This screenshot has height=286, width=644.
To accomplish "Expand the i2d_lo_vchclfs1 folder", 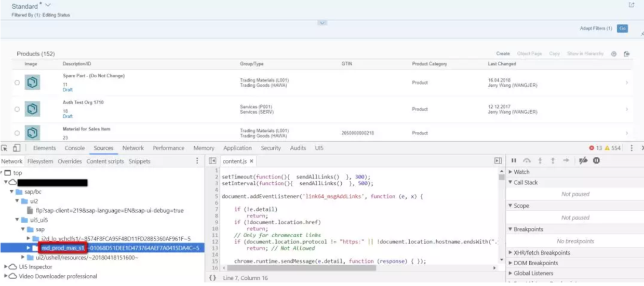I will pos(29,238).
